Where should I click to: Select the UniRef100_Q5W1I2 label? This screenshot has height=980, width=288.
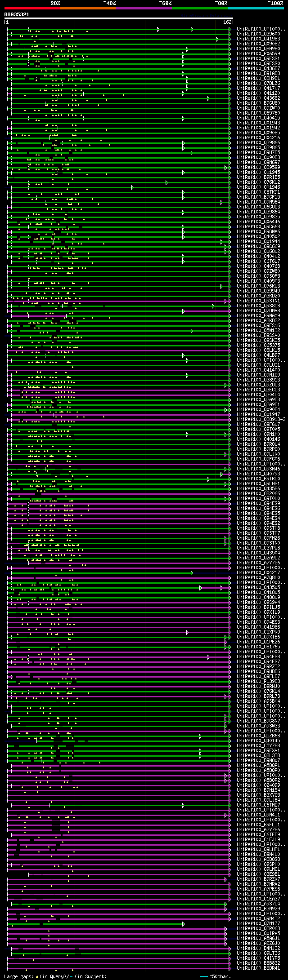tap(258, 330)
